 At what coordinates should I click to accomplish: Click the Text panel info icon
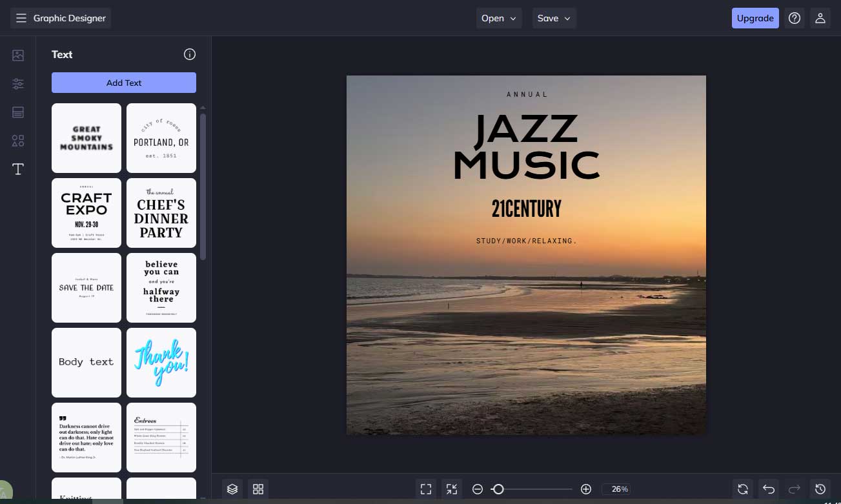point(190,54)
